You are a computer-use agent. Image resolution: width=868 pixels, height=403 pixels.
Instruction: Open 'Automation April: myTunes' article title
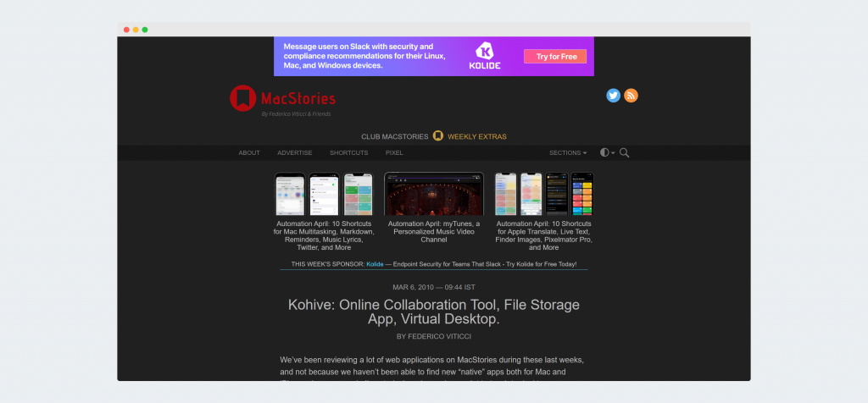tap(434, 232)
